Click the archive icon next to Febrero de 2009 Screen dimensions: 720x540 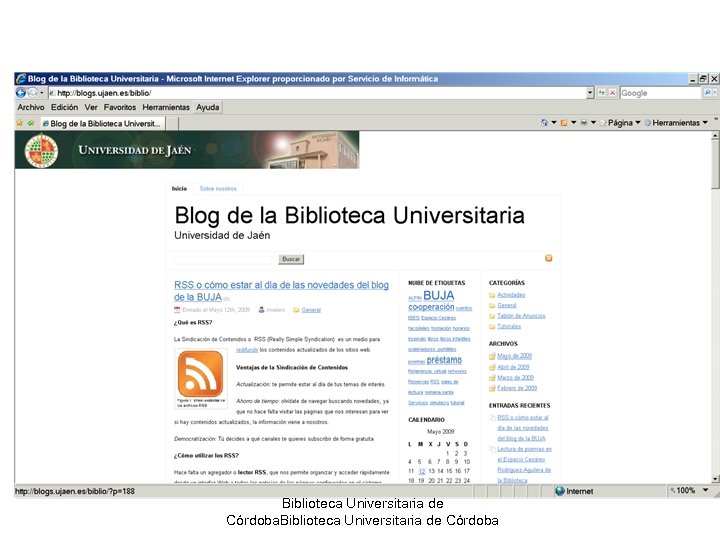[x=492, y=388]
